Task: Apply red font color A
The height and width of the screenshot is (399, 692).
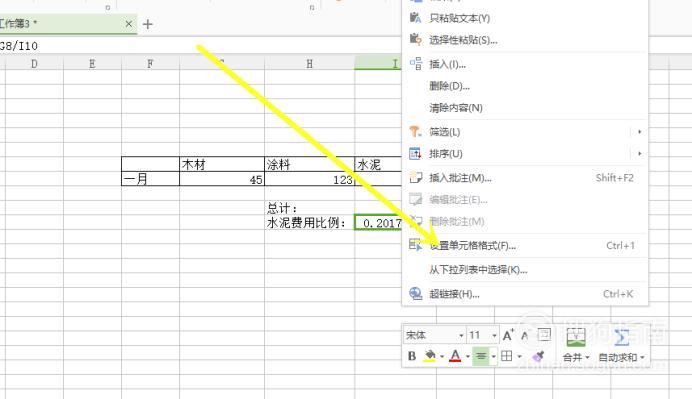Action: [x=455, y=356]
